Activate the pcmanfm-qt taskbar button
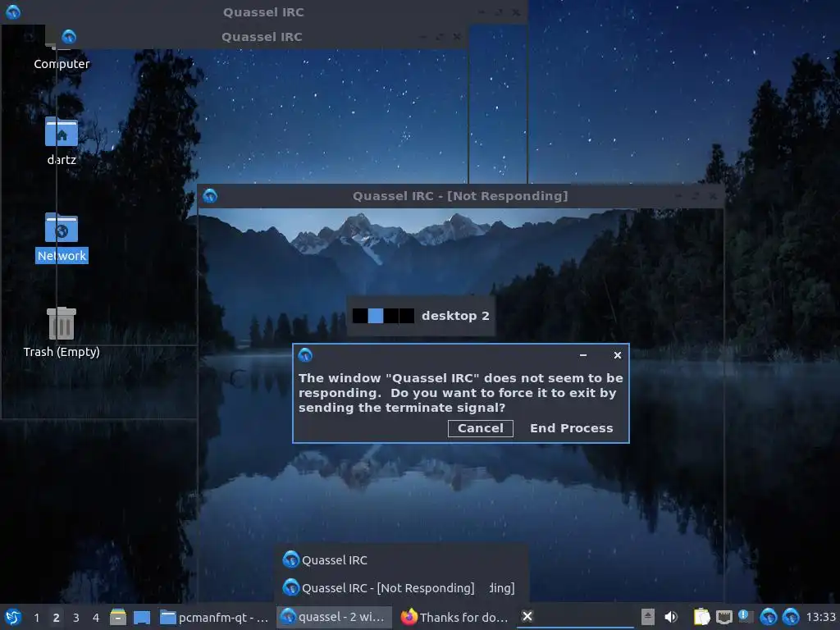The width and height of the screenshot is (840, 630). pos(214,617)
